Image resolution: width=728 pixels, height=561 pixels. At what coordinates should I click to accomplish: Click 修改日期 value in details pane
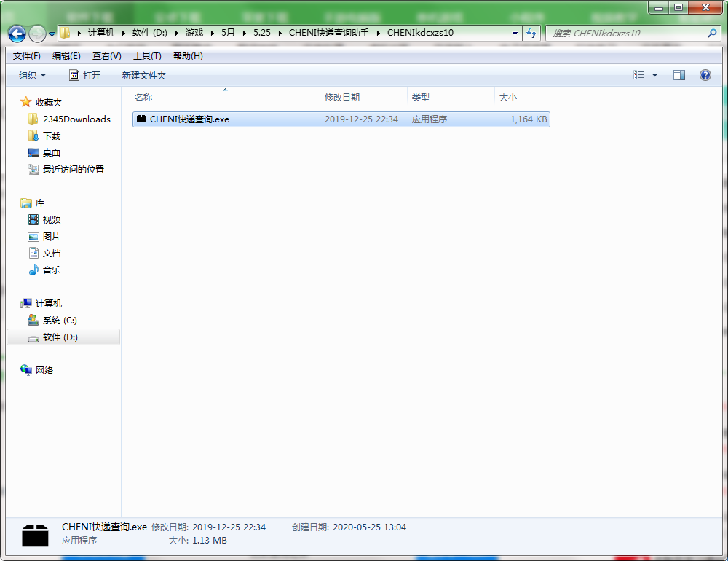229,527
